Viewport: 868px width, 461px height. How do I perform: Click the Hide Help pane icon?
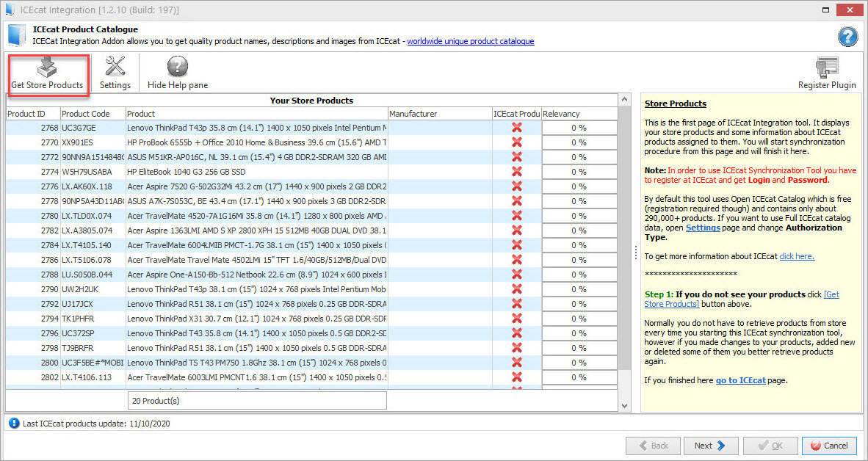point(178,67)
